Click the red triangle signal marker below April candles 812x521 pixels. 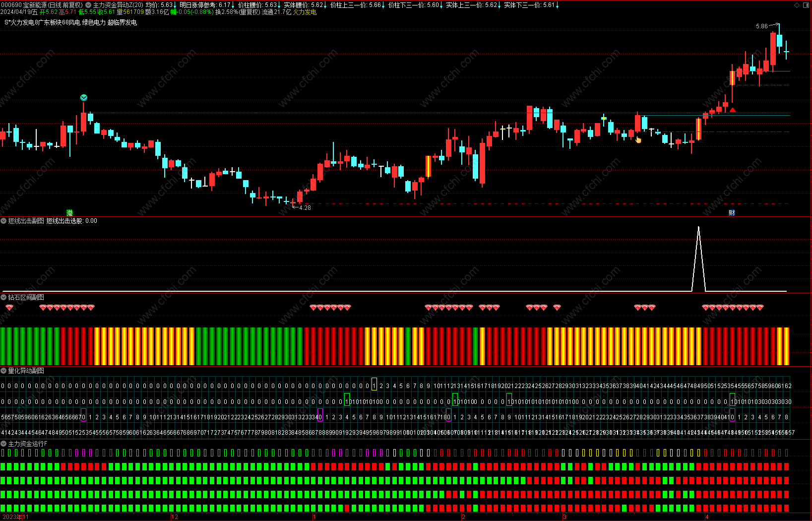coord(733,110)
